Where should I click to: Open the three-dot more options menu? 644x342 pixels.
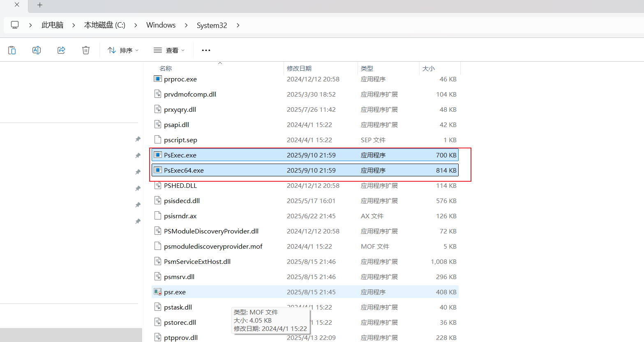[206, 50]
